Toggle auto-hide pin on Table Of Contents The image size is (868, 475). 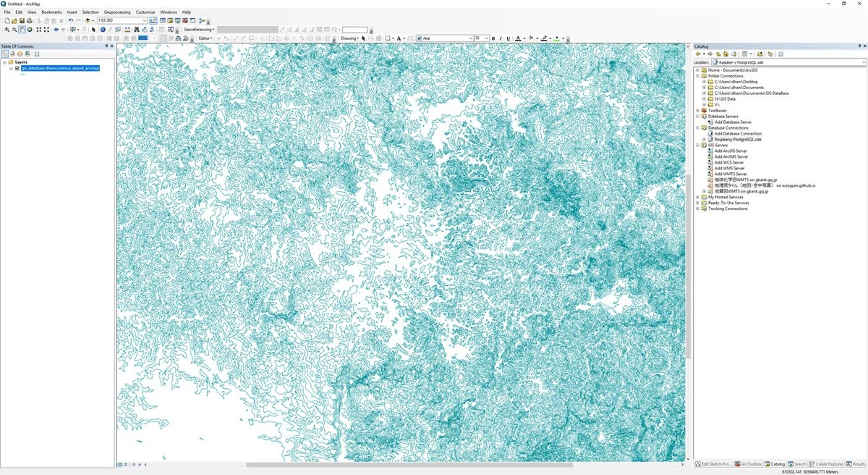[106, 46]
